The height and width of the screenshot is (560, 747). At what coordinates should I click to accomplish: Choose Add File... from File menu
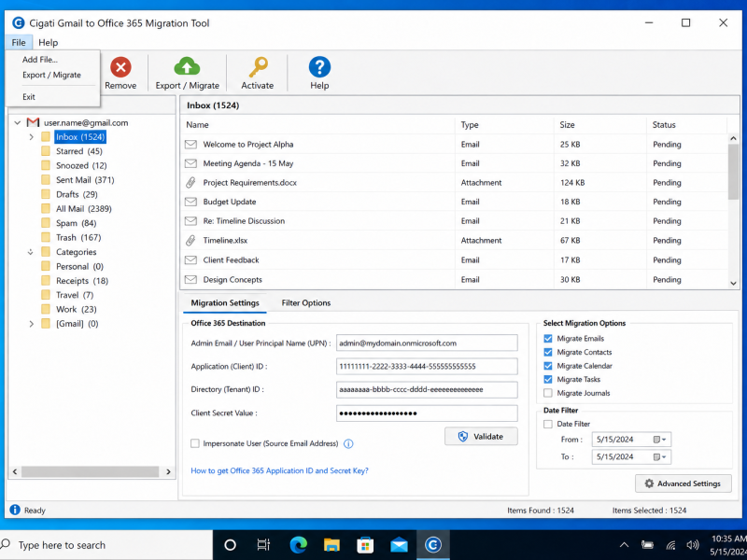pos(40,60)
